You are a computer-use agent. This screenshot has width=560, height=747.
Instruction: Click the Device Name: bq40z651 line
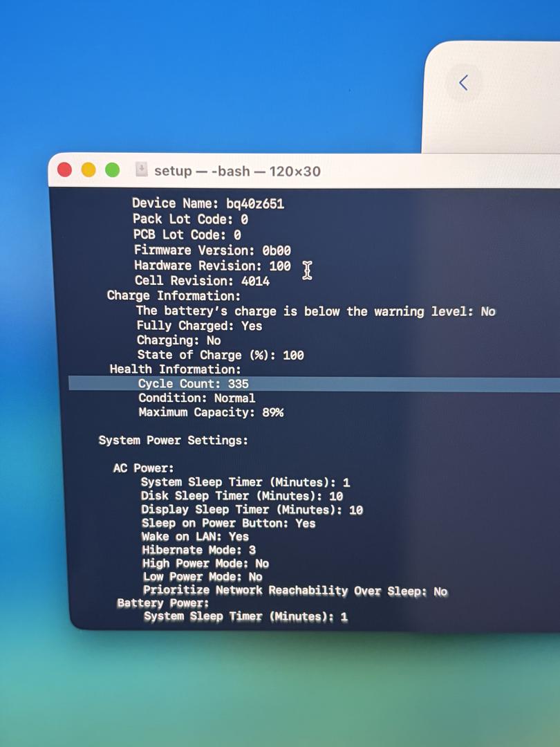click(x=207, y=203)
